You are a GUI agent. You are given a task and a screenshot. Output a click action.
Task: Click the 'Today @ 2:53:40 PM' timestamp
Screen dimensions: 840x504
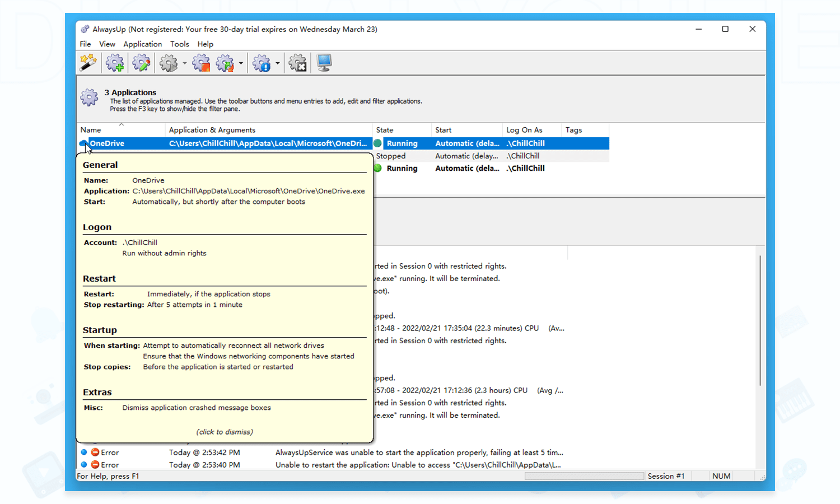tap(204, 465)
